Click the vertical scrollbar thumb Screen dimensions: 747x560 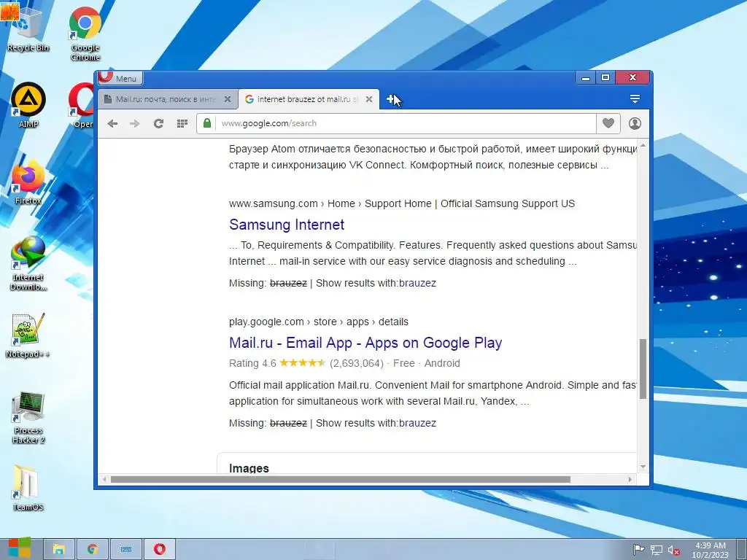[643, 368]
